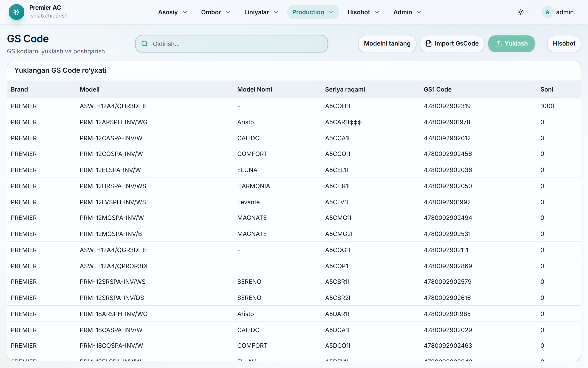The width and height of the screenshot is (588, 368).
Task: Expand the Hisobot nav menu chevron
Action: [377, 12]
